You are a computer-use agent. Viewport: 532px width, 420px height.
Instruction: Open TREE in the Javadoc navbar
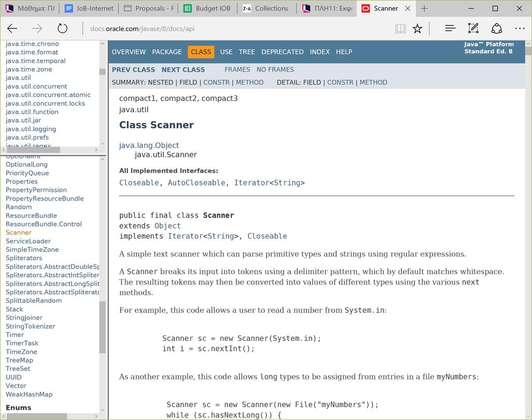(x=247, y=52)
